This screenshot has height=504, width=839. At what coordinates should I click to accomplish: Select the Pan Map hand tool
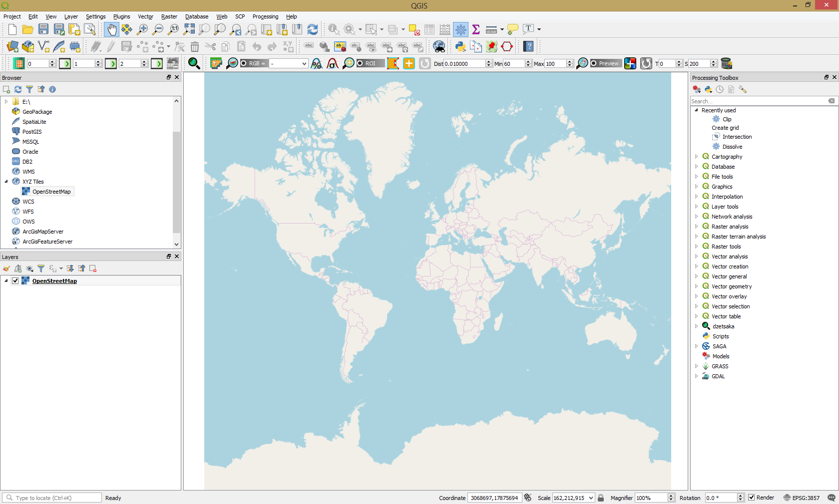coord(111,29)
